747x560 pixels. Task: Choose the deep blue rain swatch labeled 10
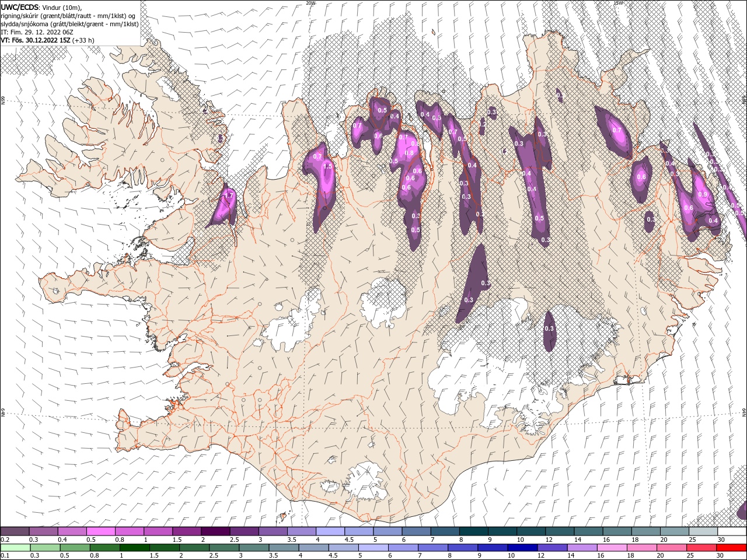click(x=522, y=547)
